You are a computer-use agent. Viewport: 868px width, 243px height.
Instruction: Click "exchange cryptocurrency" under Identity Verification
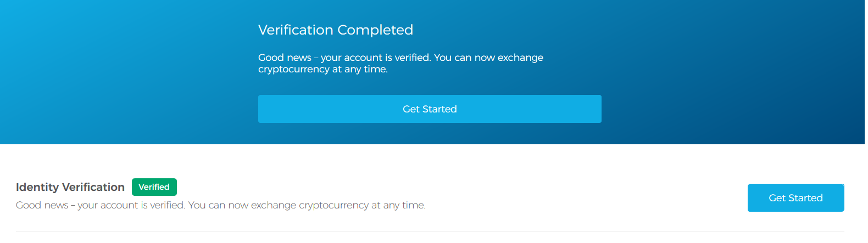click(310, 205)
